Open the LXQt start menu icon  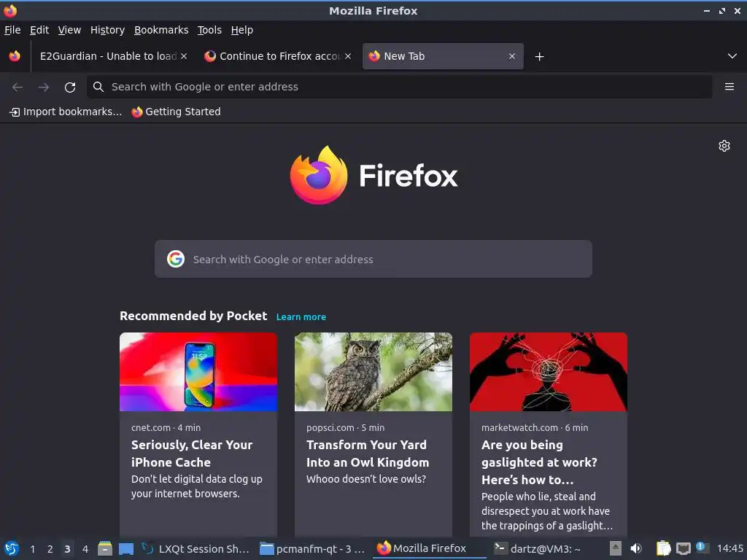[12, 548]
